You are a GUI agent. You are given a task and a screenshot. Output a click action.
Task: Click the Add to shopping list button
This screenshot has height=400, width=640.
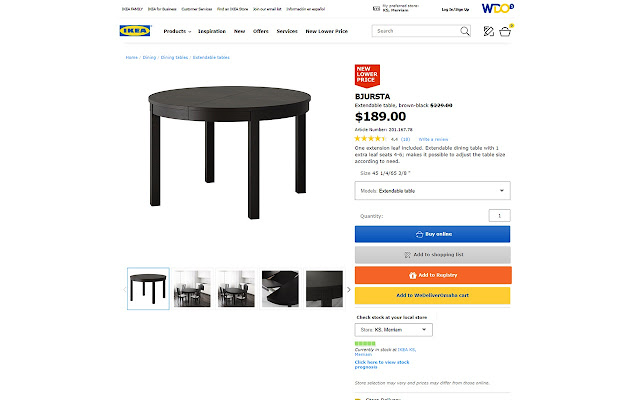pos(432,255)
